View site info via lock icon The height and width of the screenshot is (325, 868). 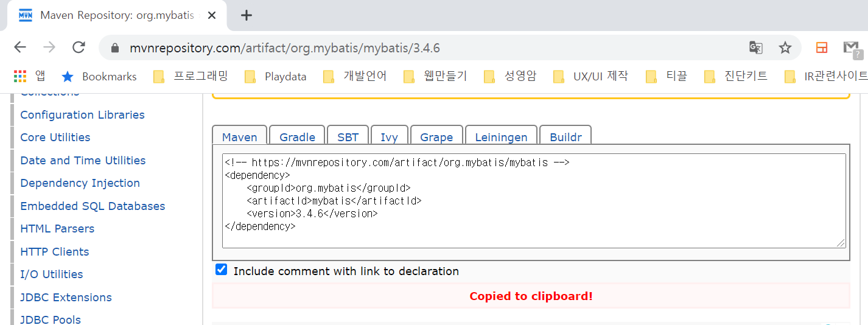[x=114, y=48]
